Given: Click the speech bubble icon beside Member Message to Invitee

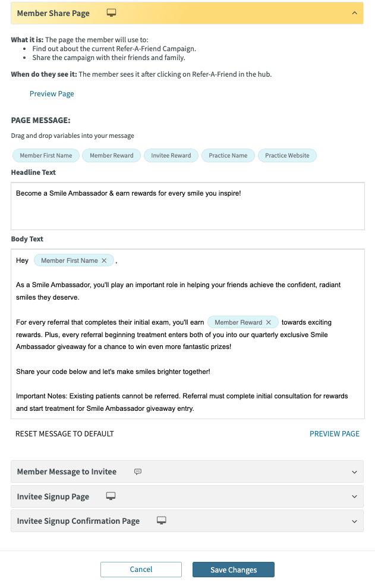Looking at the screenshot, I should (x=137, y=471).
